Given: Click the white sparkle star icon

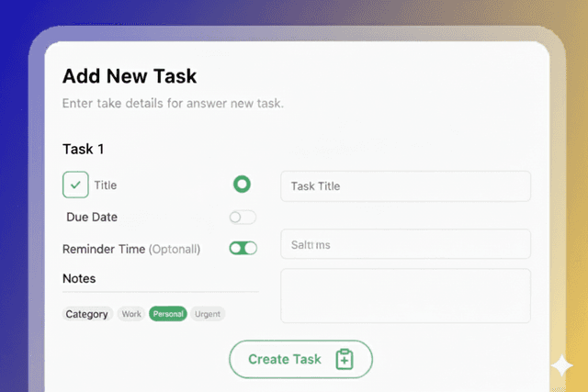Looking at the screenshot, I should click(x=561, y=366).
